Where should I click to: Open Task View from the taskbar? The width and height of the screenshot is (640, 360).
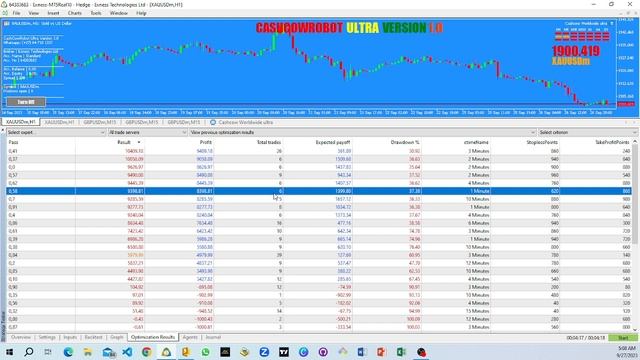pos(48,352)
